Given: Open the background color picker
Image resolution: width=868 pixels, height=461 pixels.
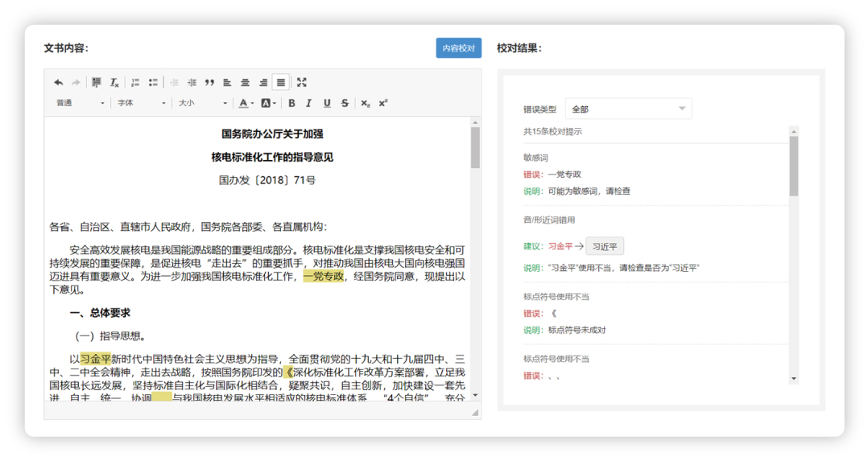Looking at the screenshot, I should click(268, 103).
